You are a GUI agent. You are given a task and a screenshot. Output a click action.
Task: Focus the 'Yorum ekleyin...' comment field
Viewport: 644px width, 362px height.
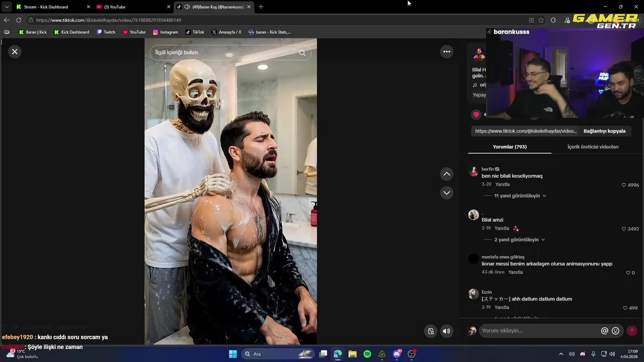[x=539, y=331]
